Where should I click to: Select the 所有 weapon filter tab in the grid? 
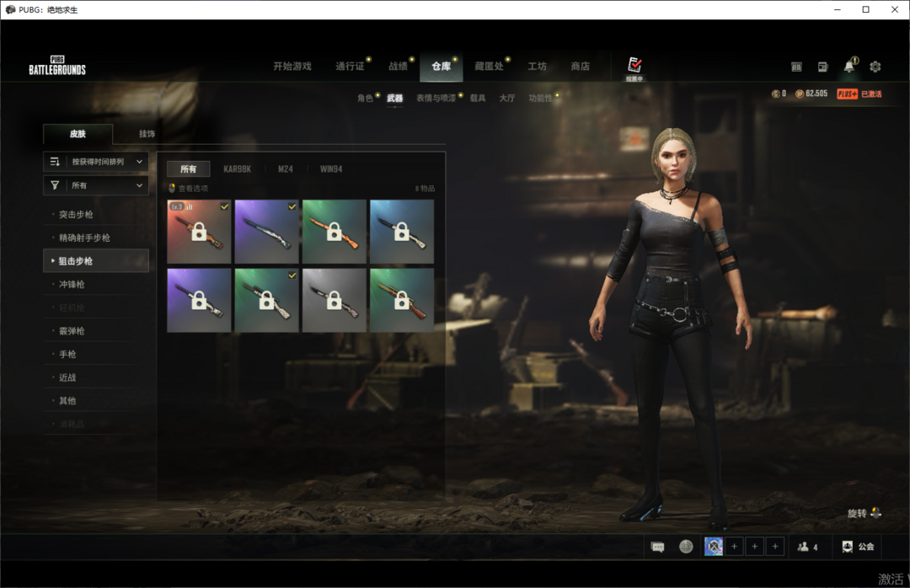point(188,169)
